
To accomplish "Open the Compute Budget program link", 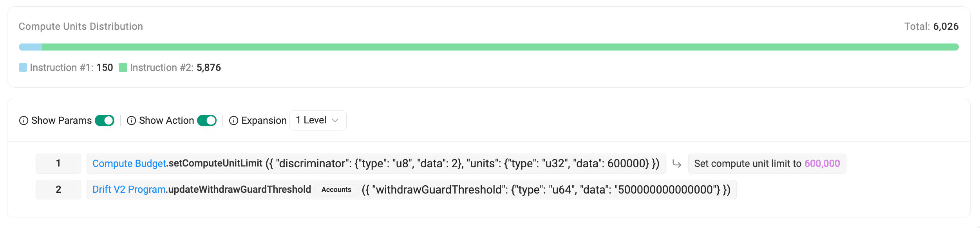I will (x=129, y=164).
